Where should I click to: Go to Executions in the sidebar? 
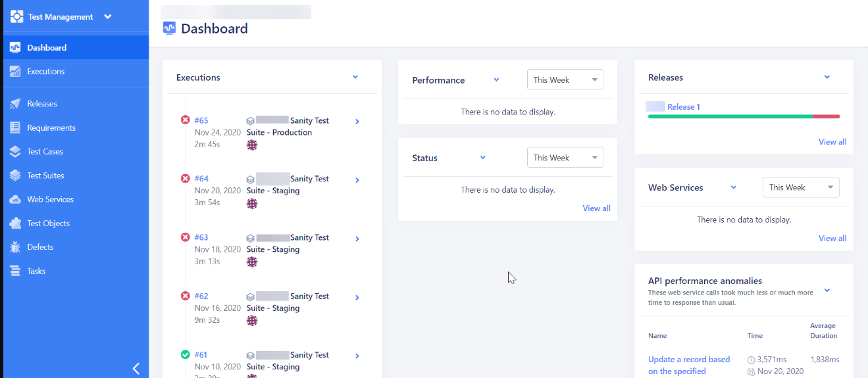(x=46, y=72)
